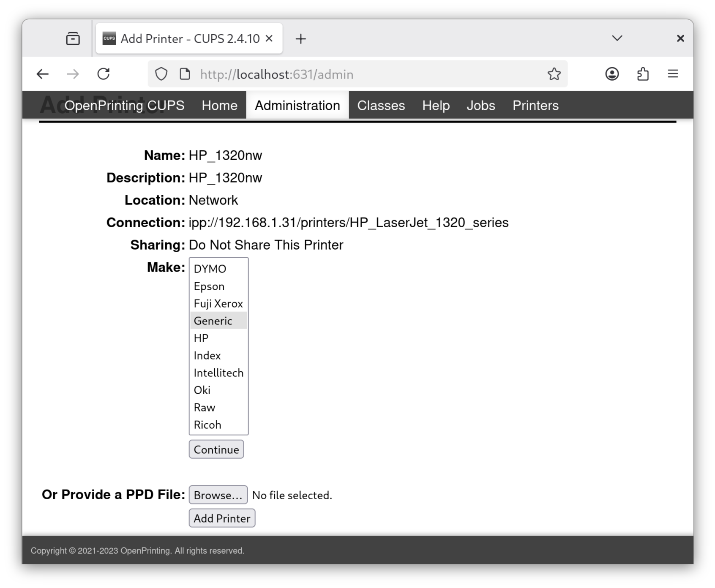Bookmark this page with star icon
This screenshot has width=715, height=588.
click(554, 74)
